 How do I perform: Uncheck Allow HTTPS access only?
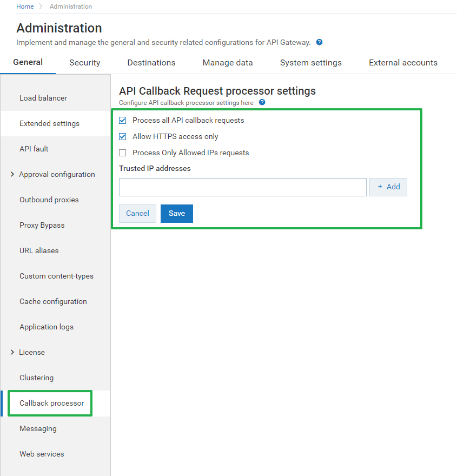click(x=123, y=136)
